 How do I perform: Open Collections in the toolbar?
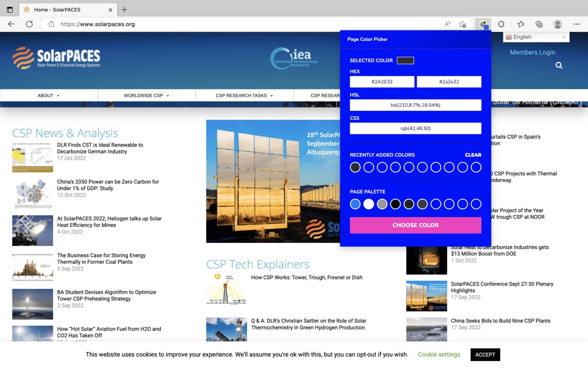click(x=539, y=24)
